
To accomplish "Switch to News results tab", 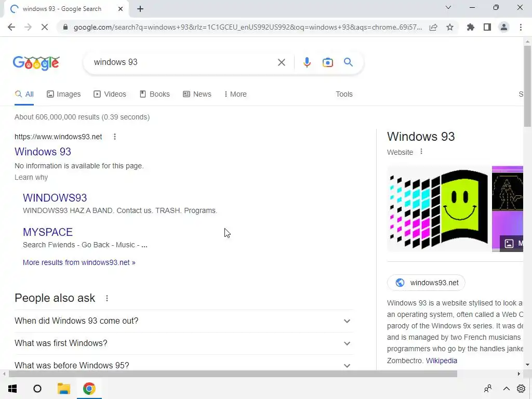I will tap(197, 95).
